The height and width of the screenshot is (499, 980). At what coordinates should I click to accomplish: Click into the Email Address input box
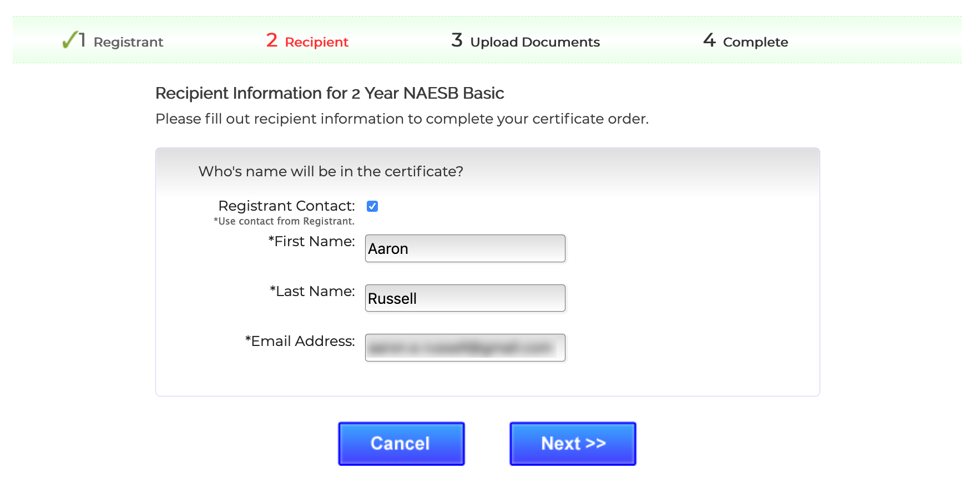pos(465,348)
